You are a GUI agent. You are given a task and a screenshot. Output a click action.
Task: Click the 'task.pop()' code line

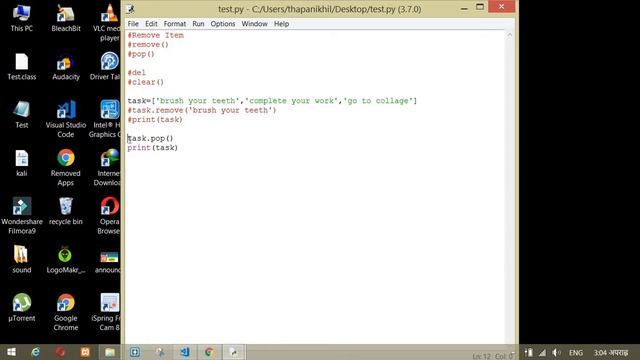151,138
